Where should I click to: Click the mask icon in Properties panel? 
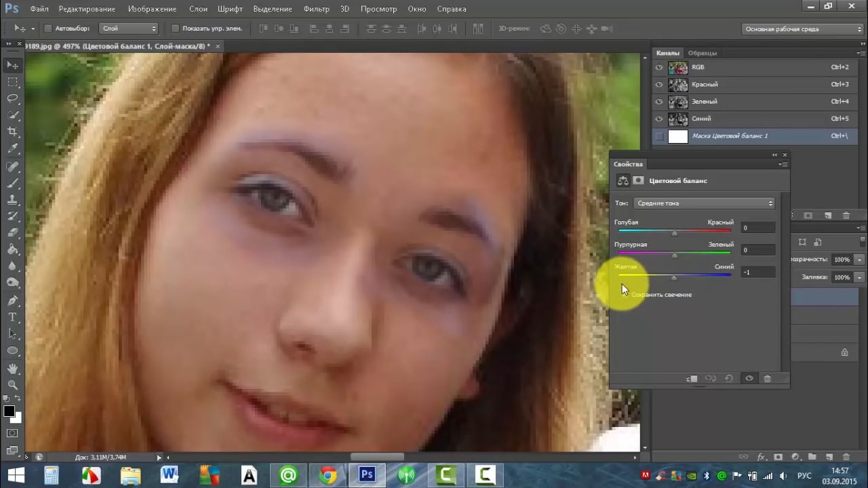638,181
